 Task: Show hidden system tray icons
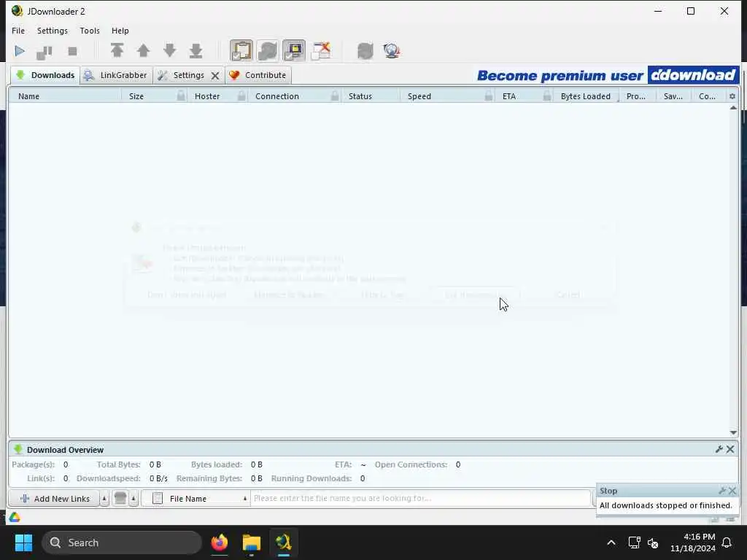(611, 542)
